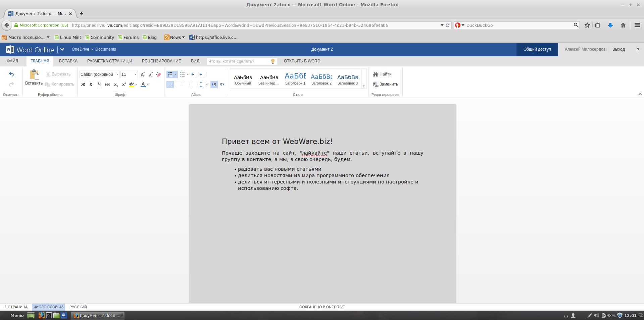This screenshot has width=644, height=320.
Task: Switch to the РАЗМЕТКА СТРАНИЦЫ tab
Action: tap(110, 61)
